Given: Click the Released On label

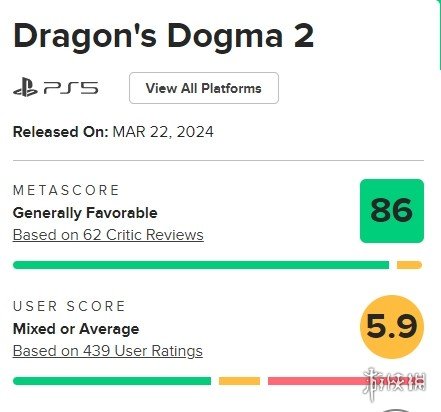Looking at the screenshot, I should (x=61, y=132).
